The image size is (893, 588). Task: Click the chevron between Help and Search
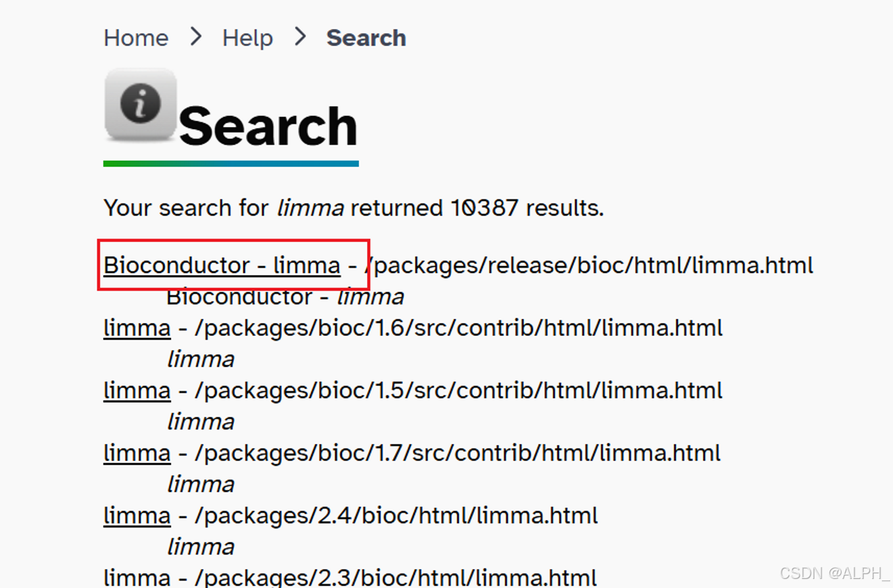click(x=300, y=37)
